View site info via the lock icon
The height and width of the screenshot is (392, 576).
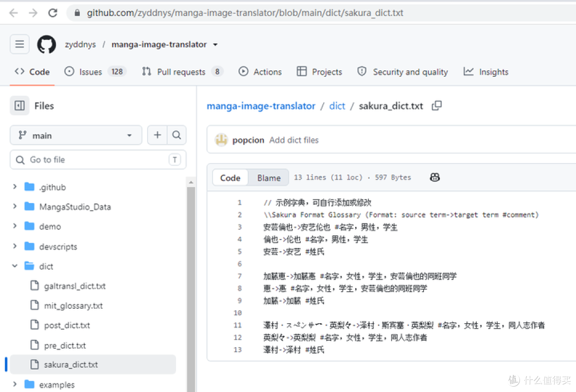[x=77, y=13]
